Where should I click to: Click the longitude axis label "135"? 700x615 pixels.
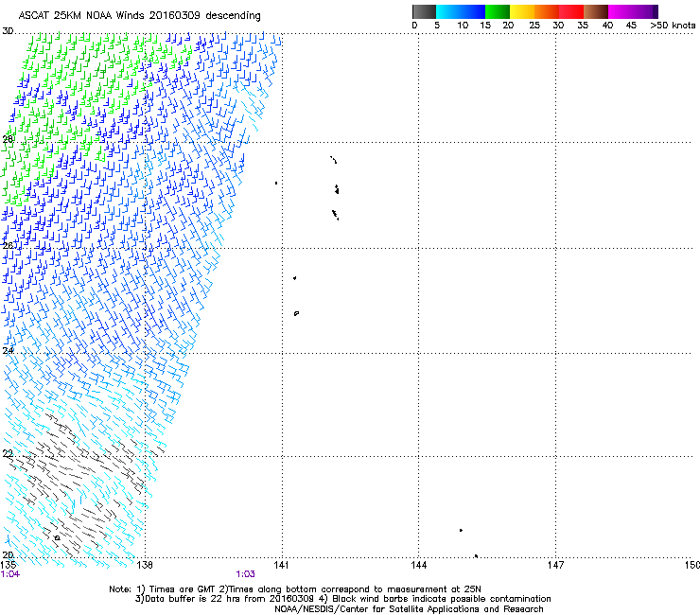tap(9, 565)
